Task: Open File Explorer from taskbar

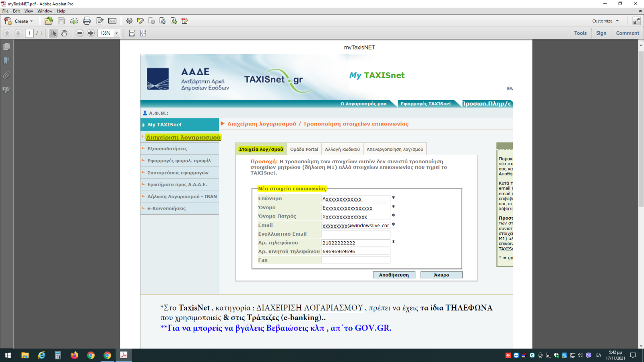Action: coord(25,355)
